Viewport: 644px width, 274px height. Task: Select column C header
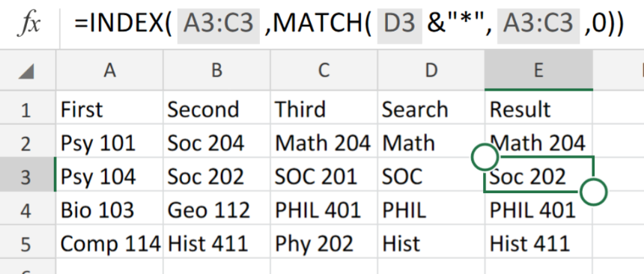[x=324, y=70]
